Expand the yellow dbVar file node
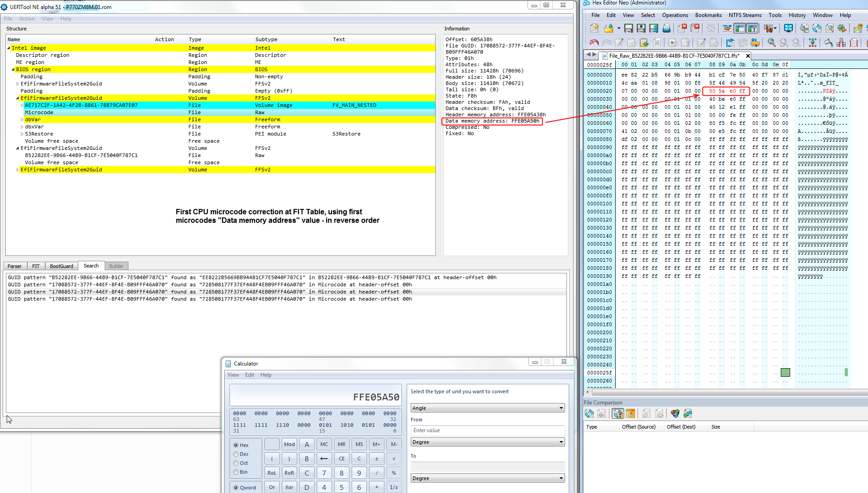Image resolution: width=868 pixels, height=493 pixels. pos(22,119)
